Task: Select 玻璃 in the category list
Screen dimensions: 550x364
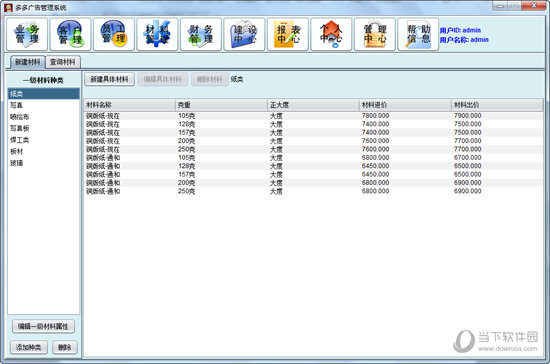Action: click(x=44, y=163)
